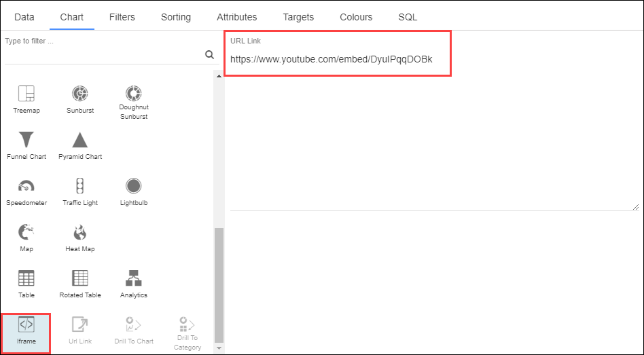Switch to the Filters tab

pyautogui.click(x=122, y=17)
